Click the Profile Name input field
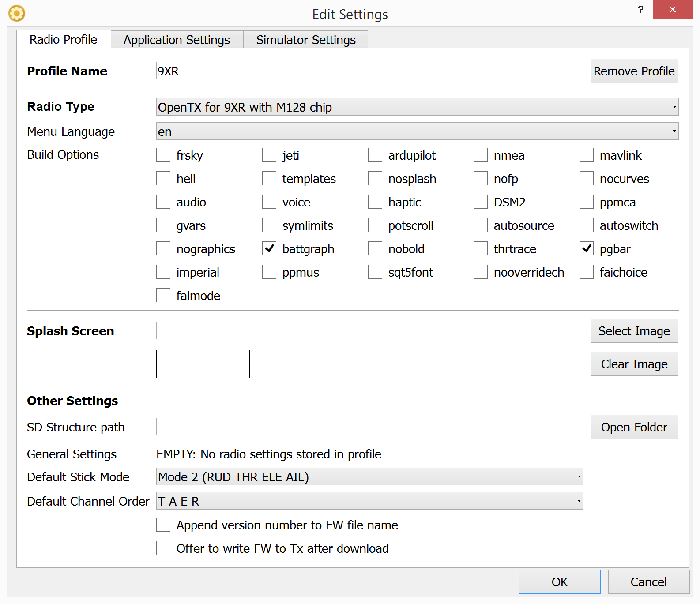Viewport: 700px width, 604px height. (369, 71)
